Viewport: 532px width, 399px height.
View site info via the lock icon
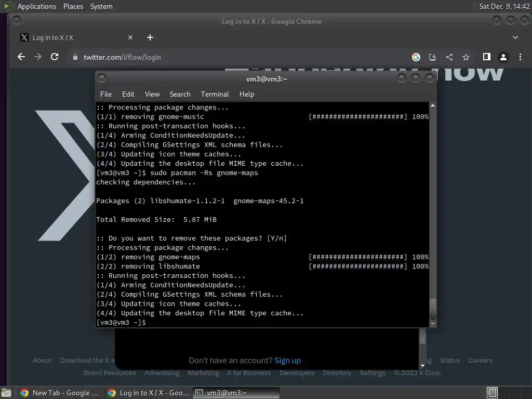click(75, 57)
